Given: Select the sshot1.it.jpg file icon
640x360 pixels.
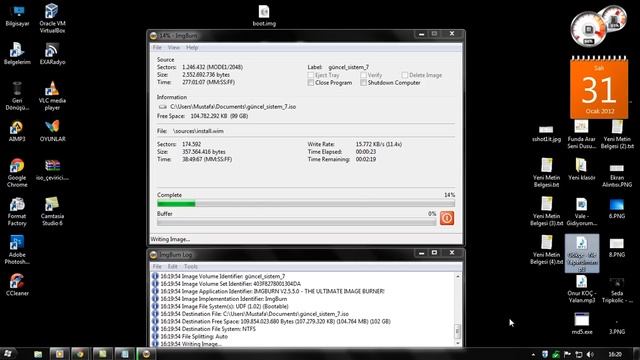Looking at the screenshot, I should [546, 134].
